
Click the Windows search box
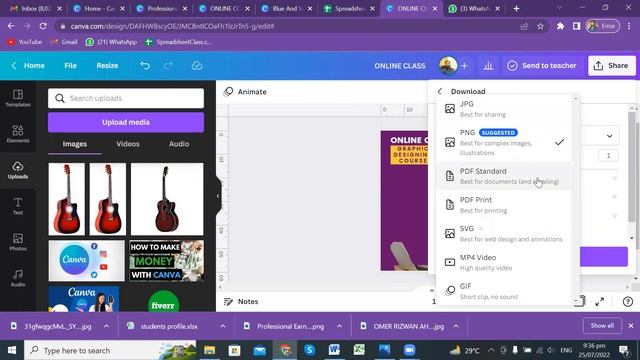pos(110,350)
